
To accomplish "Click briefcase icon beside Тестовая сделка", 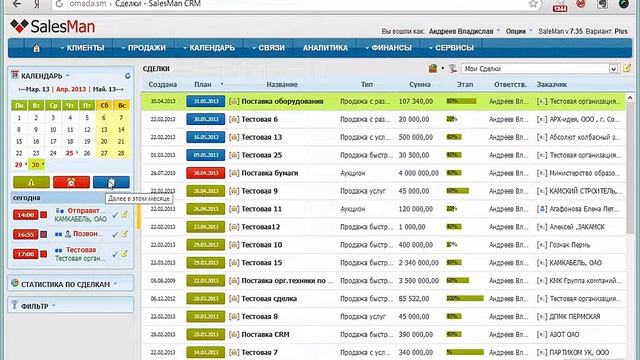I will point(233,299).
